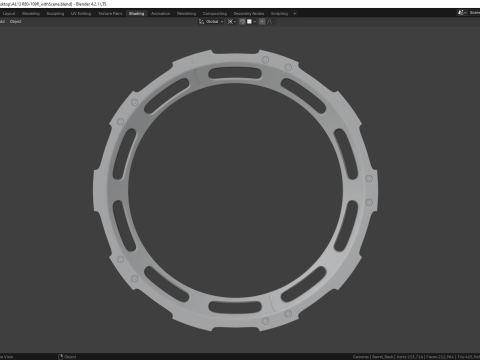
Task: Open the transform pivot point dropdown
Action: point(232,22)
